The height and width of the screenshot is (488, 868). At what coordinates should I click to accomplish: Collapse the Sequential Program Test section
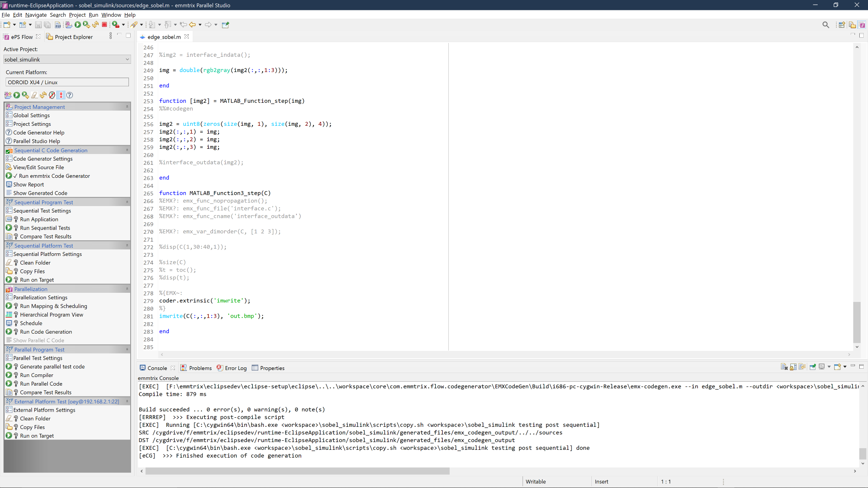pyautogui.click(x=127, y=202)
